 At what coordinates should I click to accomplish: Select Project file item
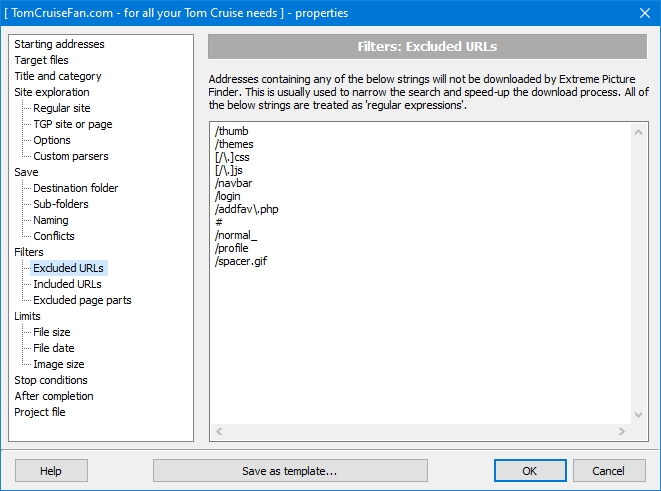coord(40,413)
